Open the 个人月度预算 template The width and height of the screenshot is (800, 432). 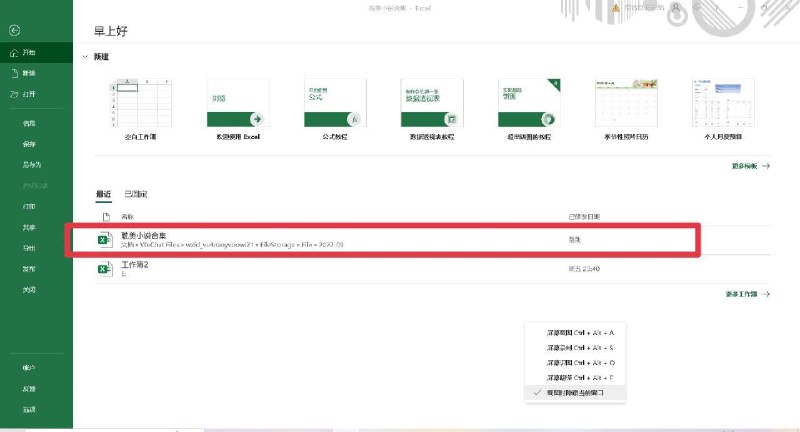tap(723, 109)
